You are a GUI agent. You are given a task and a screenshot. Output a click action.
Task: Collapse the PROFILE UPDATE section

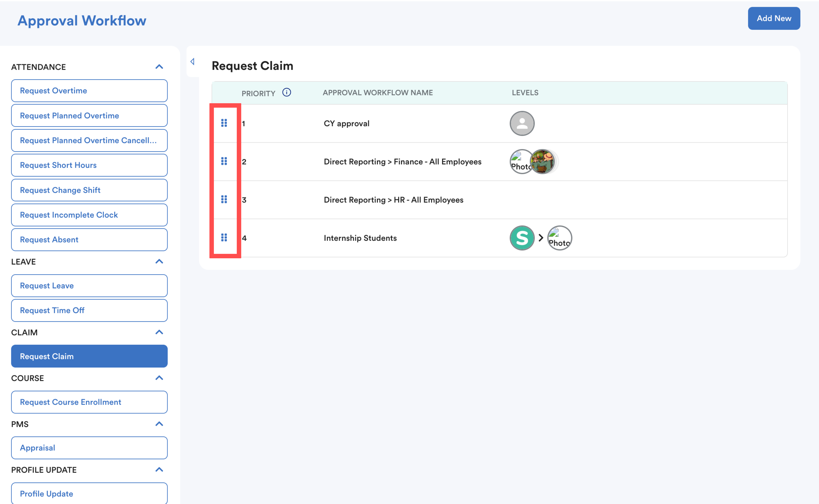click(159, 470)
